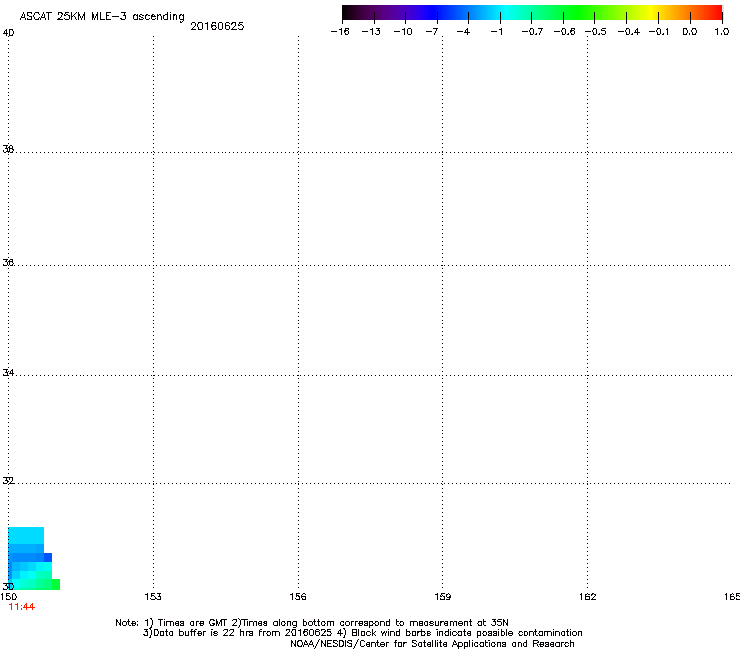
Task: Click the latitude label 32
Action: coord(8,481)
